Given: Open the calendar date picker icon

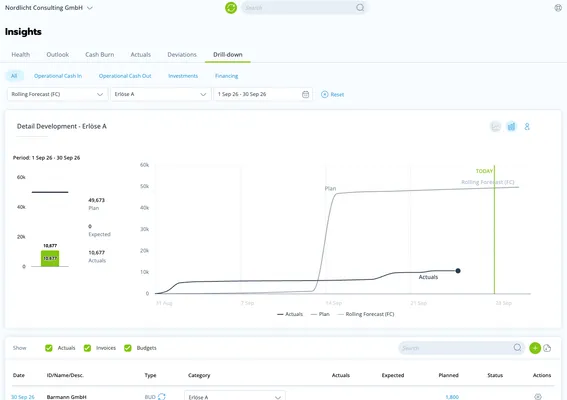Looking at the screenshot, I should pos(305,94).
